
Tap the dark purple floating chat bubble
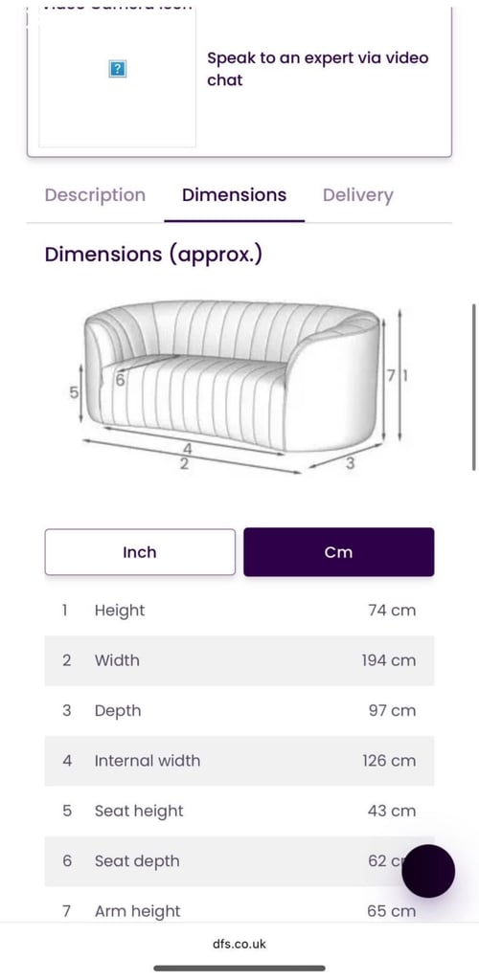coord(428,871)
